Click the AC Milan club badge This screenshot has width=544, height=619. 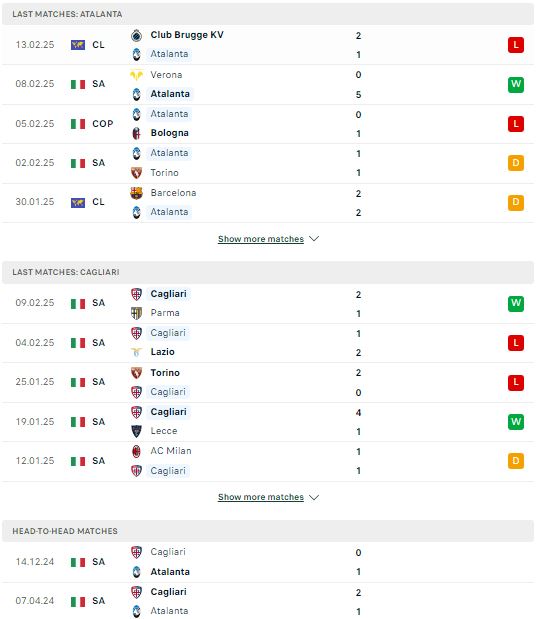tap(136, 451)
